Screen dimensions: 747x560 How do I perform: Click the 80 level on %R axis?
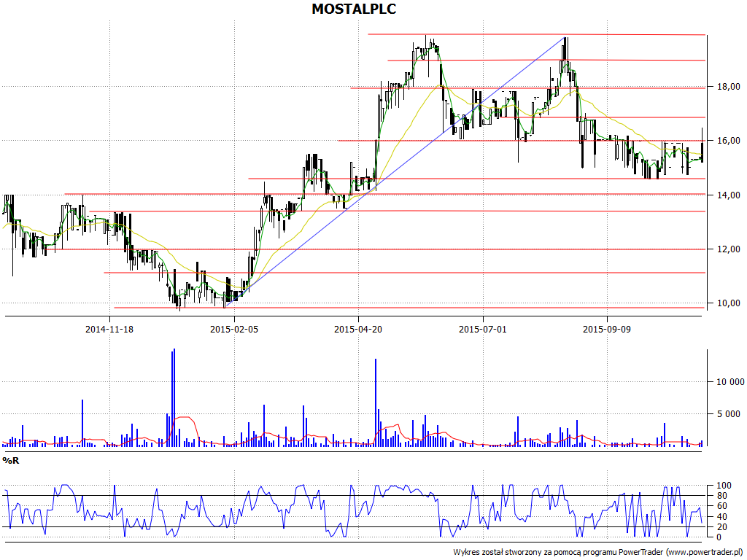pyautogui.click(x=721, y=496)
